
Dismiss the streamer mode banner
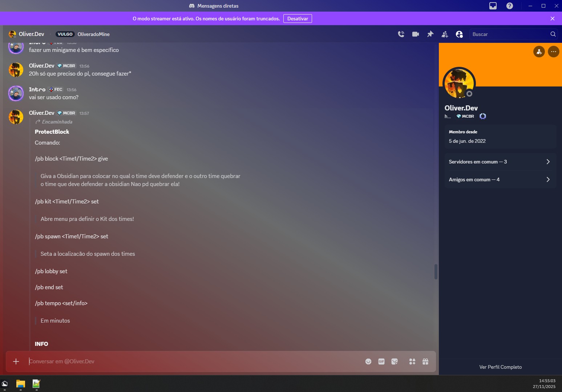(553, 19)
